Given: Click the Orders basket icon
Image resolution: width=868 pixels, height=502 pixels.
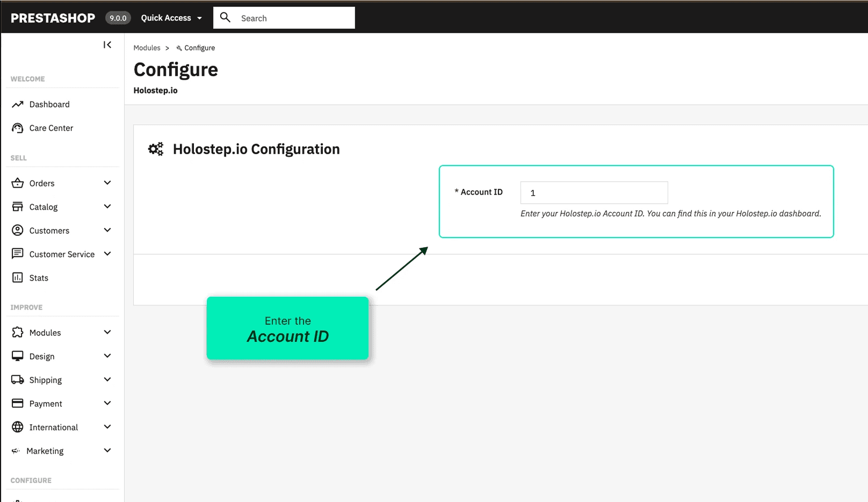Looking at the screenshot, I should click(18, 183).
